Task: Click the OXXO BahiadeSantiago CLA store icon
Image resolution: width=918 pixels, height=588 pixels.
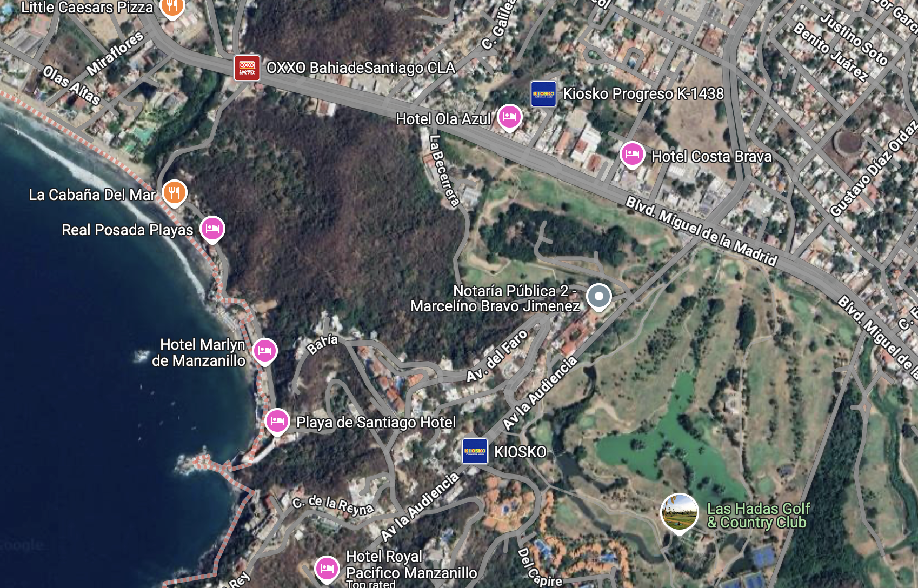Action: point(247,68)
